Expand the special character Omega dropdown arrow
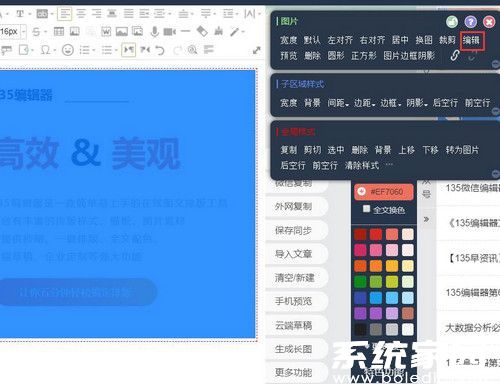500x384 pixels. pos(55,51)
